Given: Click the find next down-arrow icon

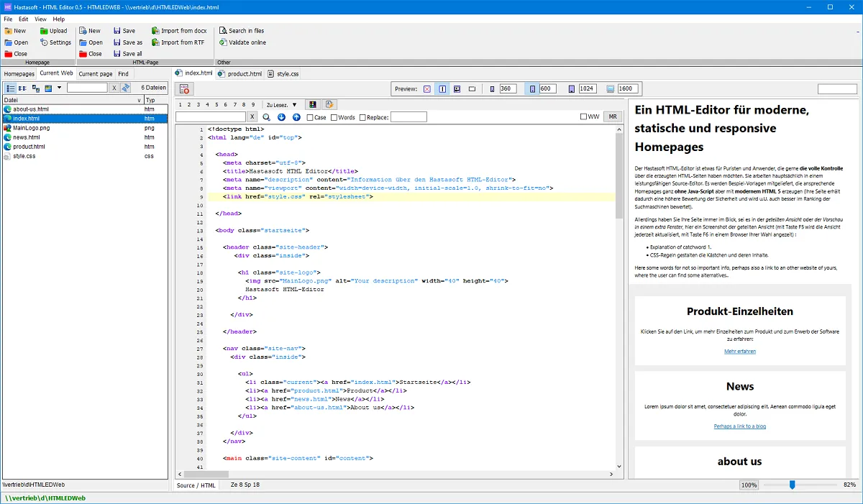Looking at the screenshot, I should (281, 117).
